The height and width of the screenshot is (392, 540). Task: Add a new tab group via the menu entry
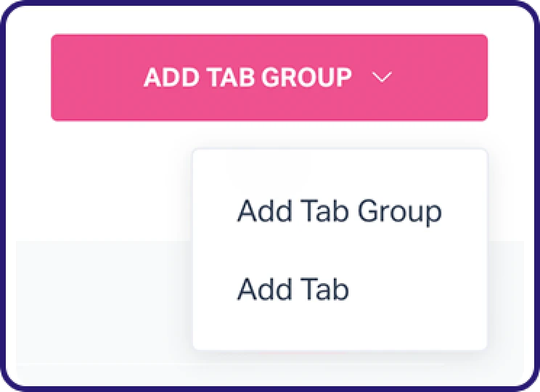pos(339,211)
